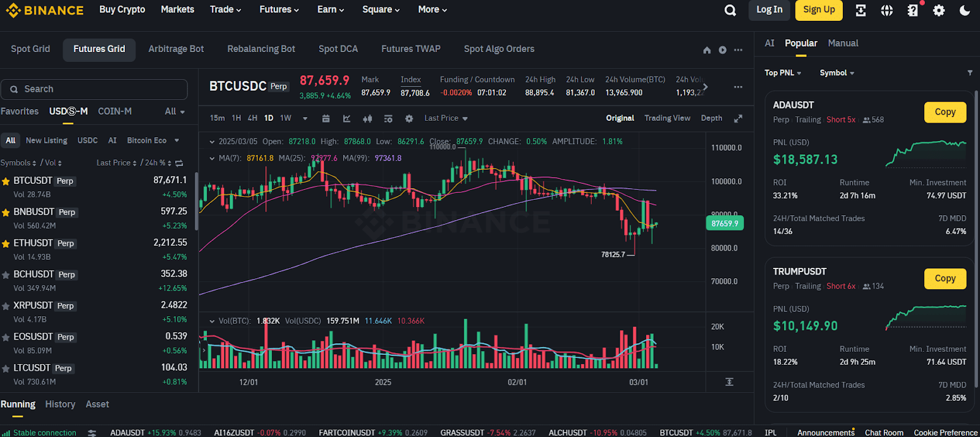Screen dimensions: 980x437
Task: Toggle dark mode moon icon
Action: (x=965, y=10)
